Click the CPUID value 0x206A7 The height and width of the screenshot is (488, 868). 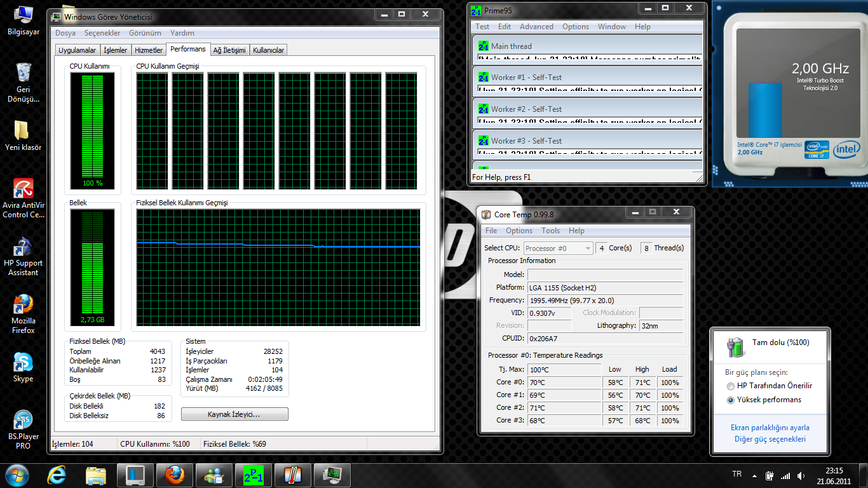(x=606, y=339)
